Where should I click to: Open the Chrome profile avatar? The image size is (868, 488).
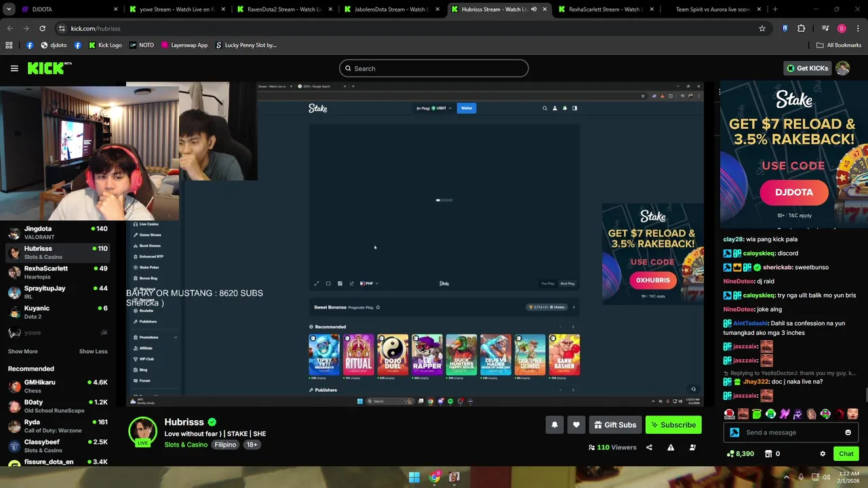click(x=842, y=28)
